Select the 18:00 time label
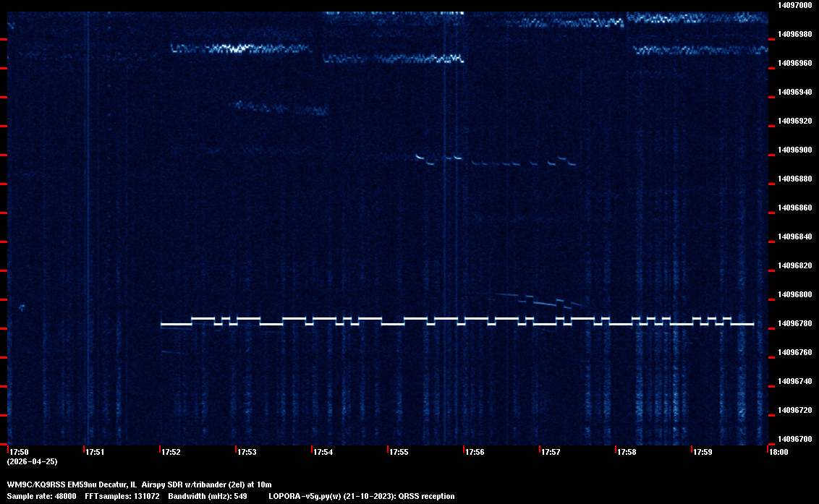This screenshot has width=819, height=504. coord(778,453)
